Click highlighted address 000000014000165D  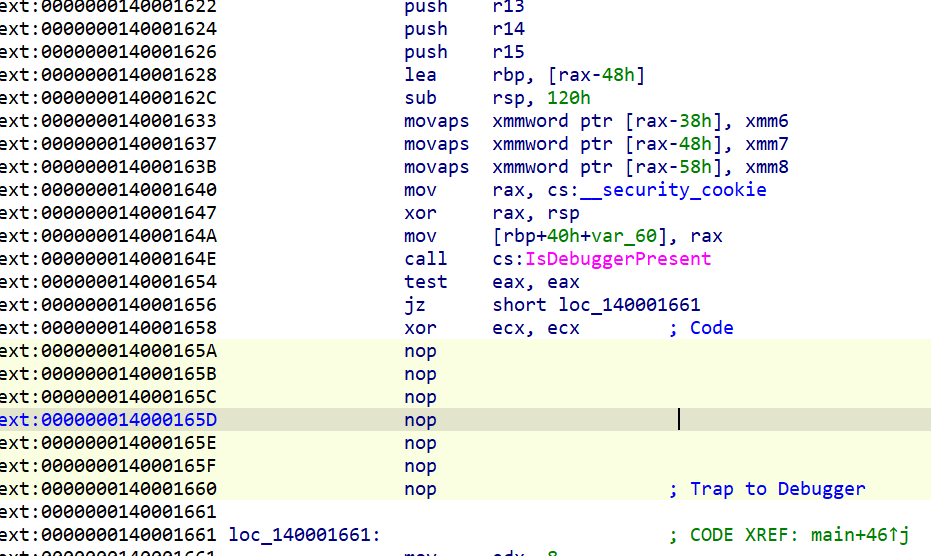click(x=108, y=420)
